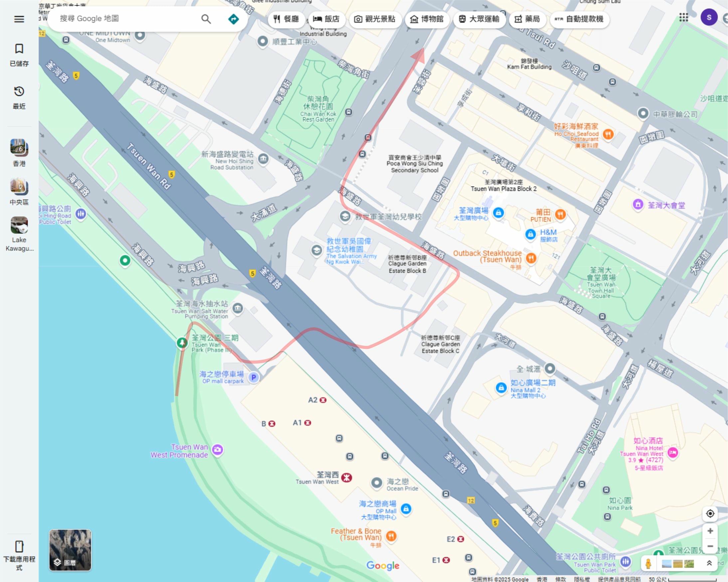Open the Recents (最近) history panel
The image size is (728, 582).
click(19, 97)
